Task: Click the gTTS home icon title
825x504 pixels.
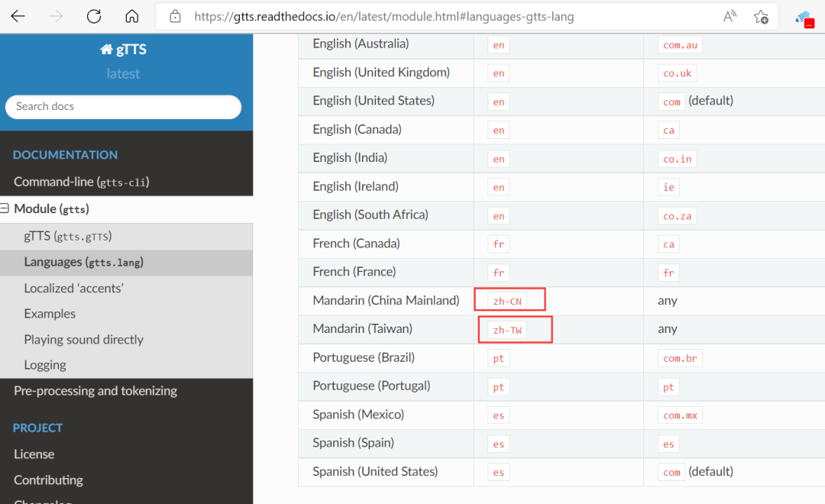Action: click(x=123, y=50)
